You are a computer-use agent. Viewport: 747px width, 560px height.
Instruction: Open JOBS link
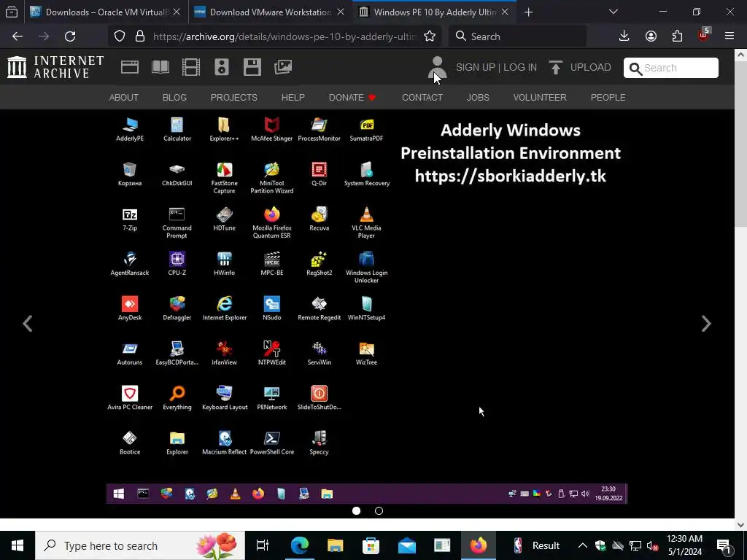[478, 98]
